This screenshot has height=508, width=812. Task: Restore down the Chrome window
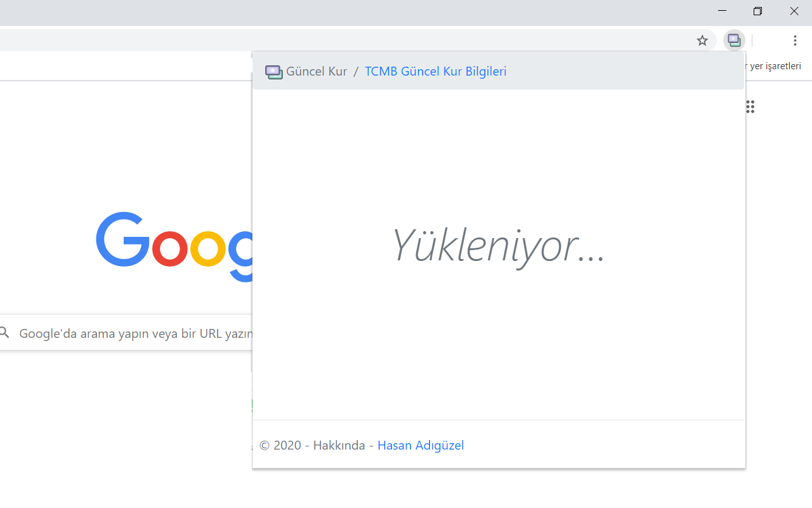pyautogui.click(x=757, y=11)
